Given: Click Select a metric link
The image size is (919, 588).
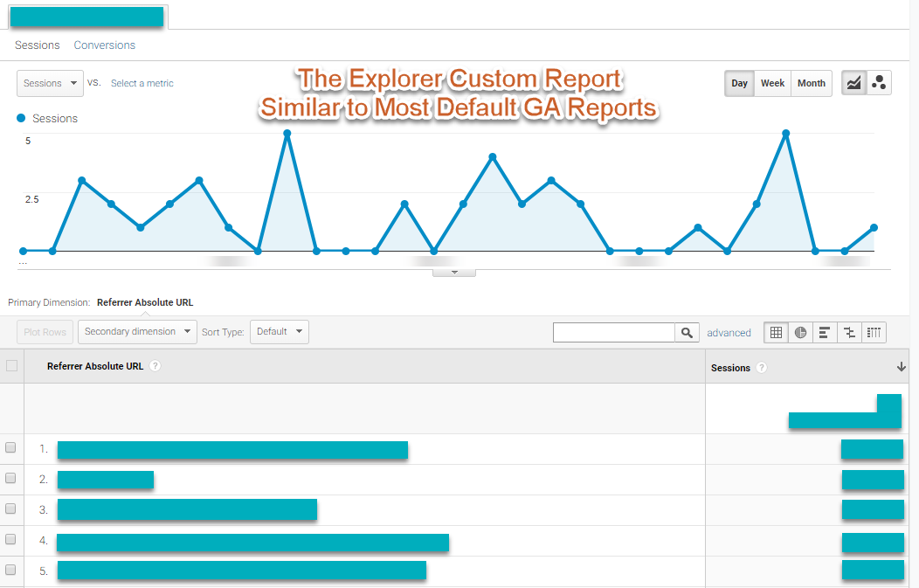Looking at the screenshot, I should click(142, 84).
